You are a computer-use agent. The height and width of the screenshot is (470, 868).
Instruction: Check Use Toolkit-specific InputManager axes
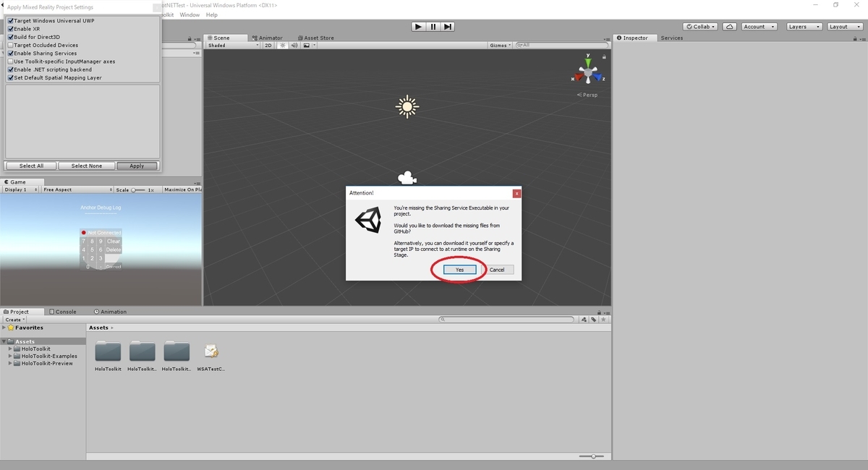(11, 61)
